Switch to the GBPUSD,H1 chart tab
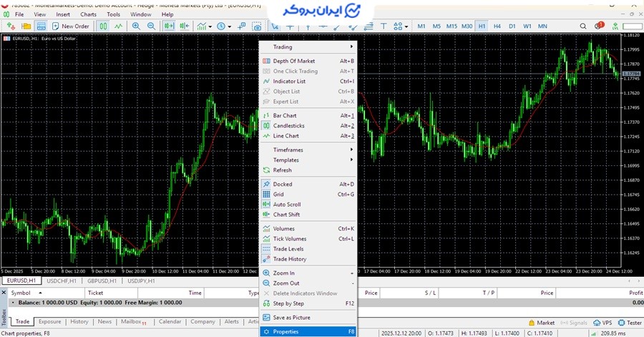This screenshot has height=337, width=644. pos(102,281)
